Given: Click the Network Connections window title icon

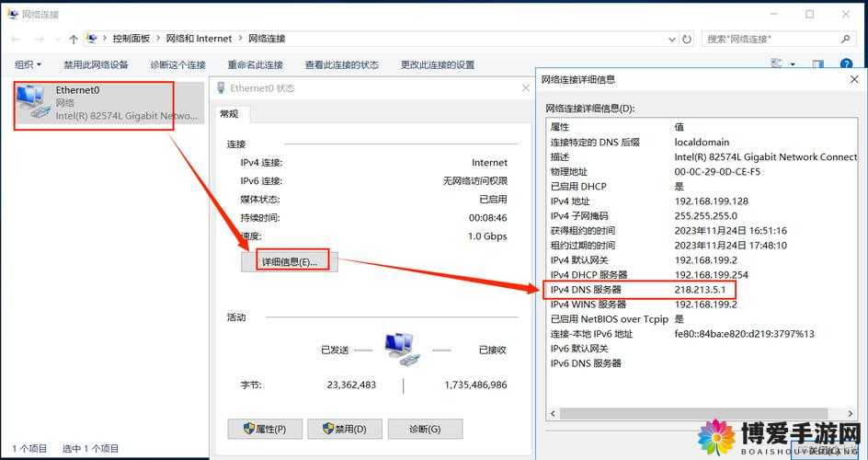Looking at the screenshot, I should tap(12, 15).
